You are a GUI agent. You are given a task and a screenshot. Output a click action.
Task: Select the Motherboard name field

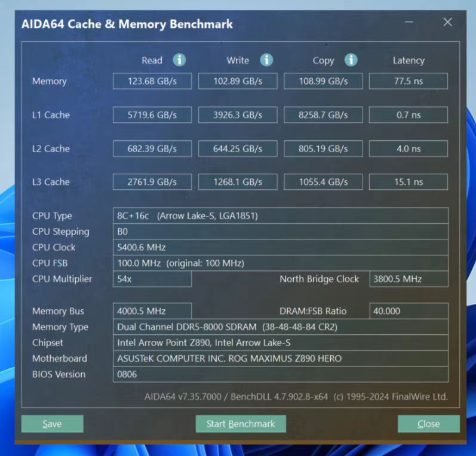[280, 359]
